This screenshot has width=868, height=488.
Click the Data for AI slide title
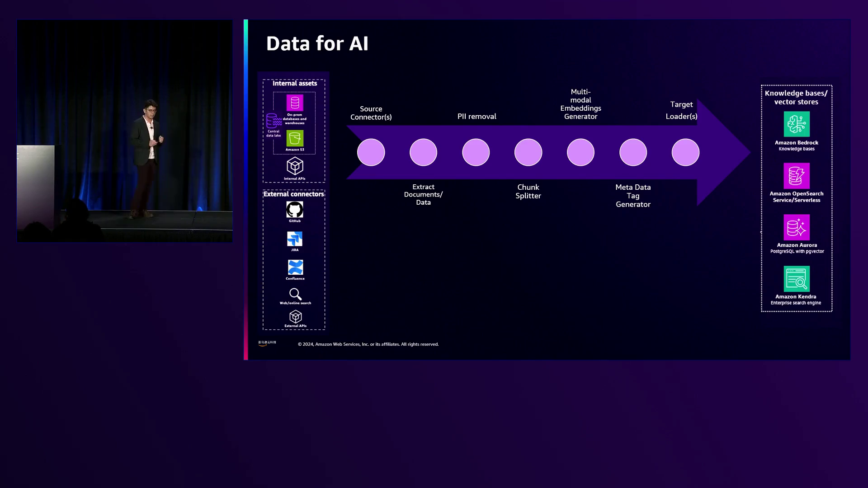click(317, 44)
